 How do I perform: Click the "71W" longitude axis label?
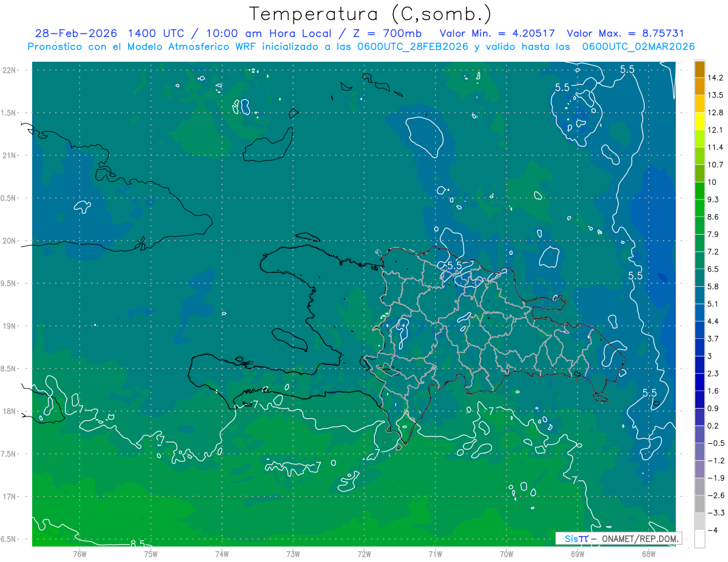pos(435,554)
